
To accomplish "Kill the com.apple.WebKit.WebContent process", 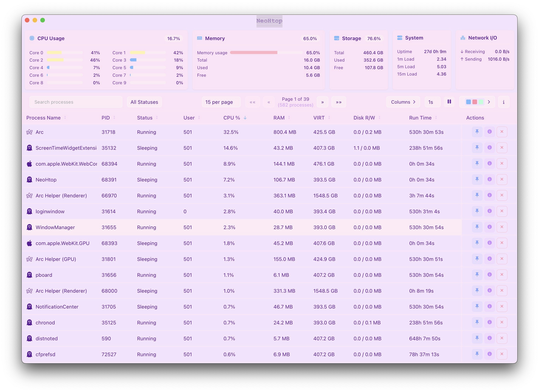I will pos(502,163).
